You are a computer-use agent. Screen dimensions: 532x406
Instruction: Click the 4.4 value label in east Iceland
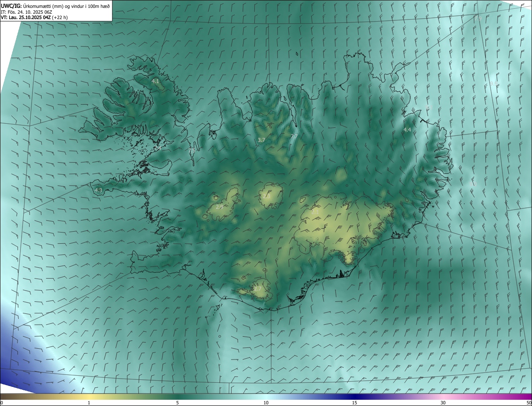407,130
